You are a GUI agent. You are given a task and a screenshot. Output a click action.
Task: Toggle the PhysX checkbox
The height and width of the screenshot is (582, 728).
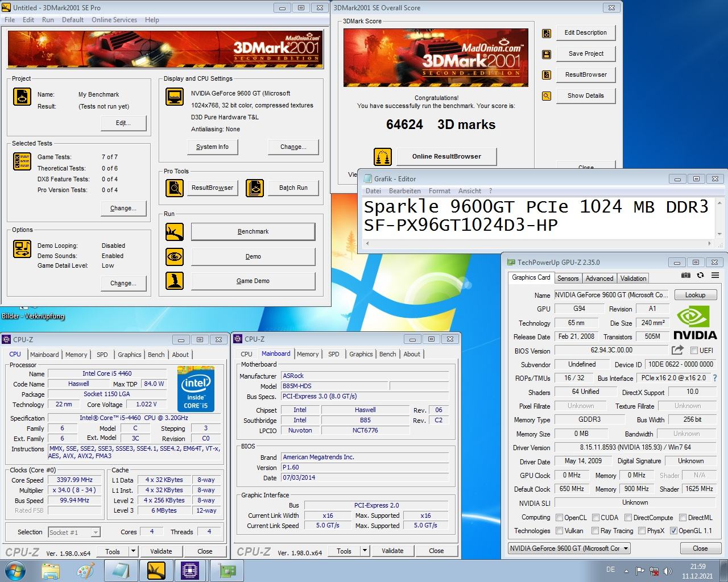pyautogui.click(x=642, y=531)
